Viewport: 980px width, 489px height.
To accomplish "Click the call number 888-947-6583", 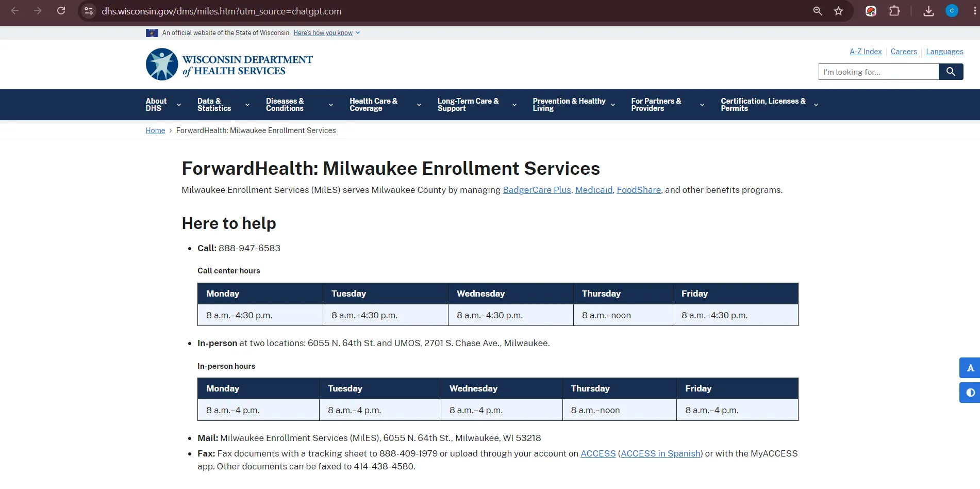I will click(x=250, y=248).
